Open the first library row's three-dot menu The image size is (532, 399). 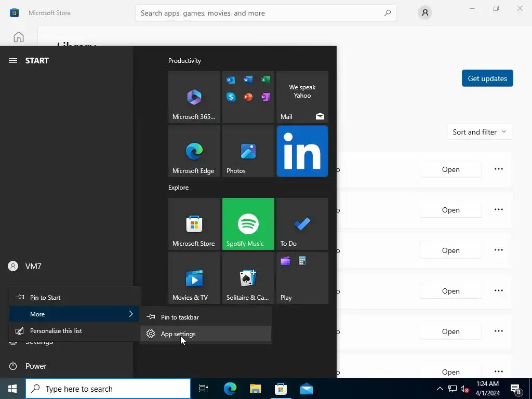coord(498,169)
